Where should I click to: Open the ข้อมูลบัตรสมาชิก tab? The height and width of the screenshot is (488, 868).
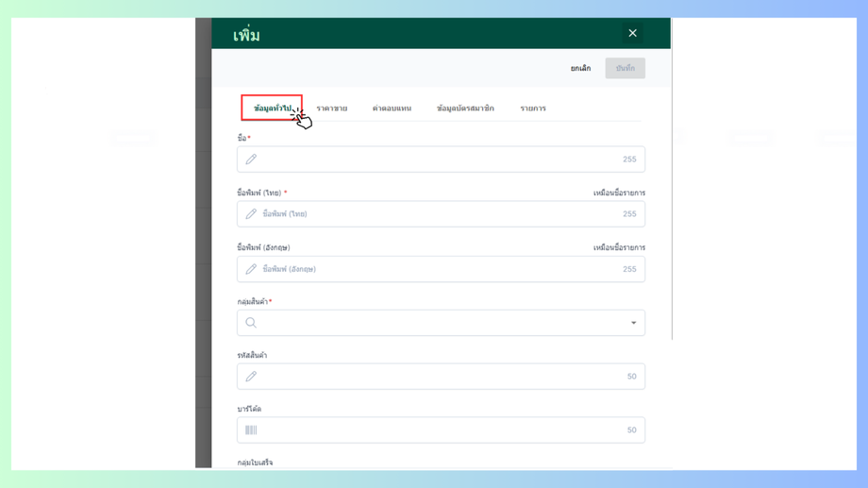[x=465, y=108]
